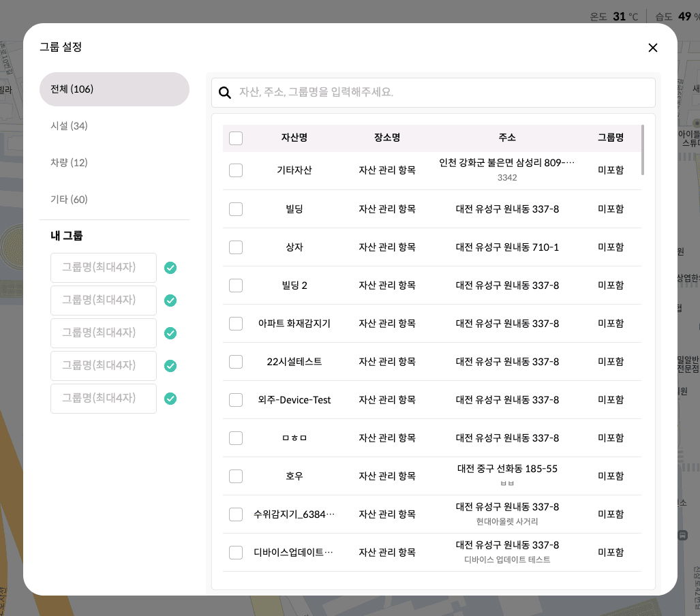
Task: Click the second 그룹명 input field
Action: click(104, 300)
